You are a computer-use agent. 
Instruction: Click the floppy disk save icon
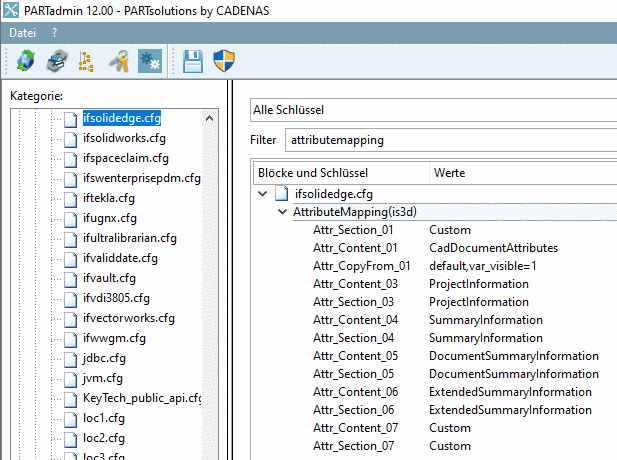193,61
